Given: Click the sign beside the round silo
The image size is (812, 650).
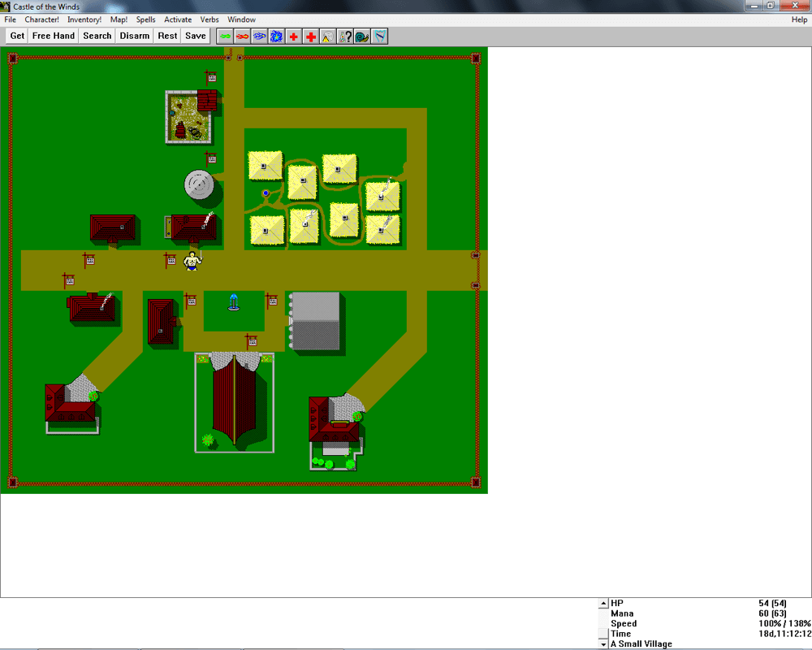Looking at the screenshot, I should click(x=210, y=158).
